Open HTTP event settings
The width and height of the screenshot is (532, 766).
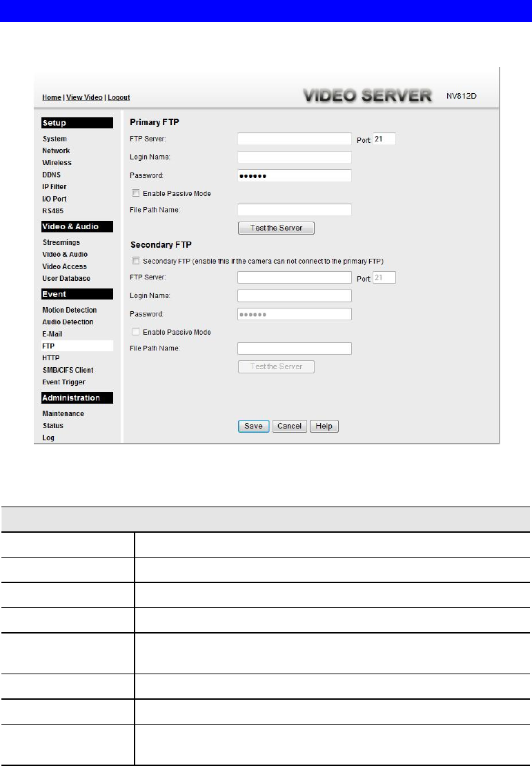(x=51, y=358)
